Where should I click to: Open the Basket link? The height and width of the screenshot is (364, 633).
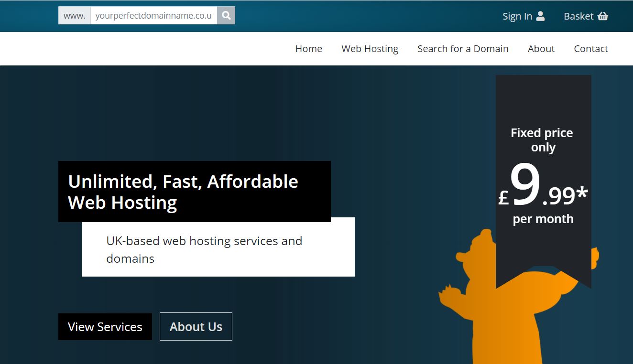pos(586,16)
